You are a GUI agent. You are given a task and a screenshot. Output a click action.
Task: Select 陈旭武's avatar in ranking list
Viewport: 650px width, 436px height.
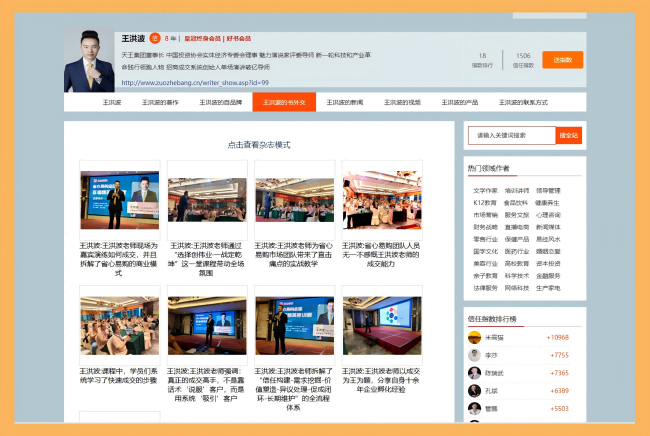(x=474, y=373)
